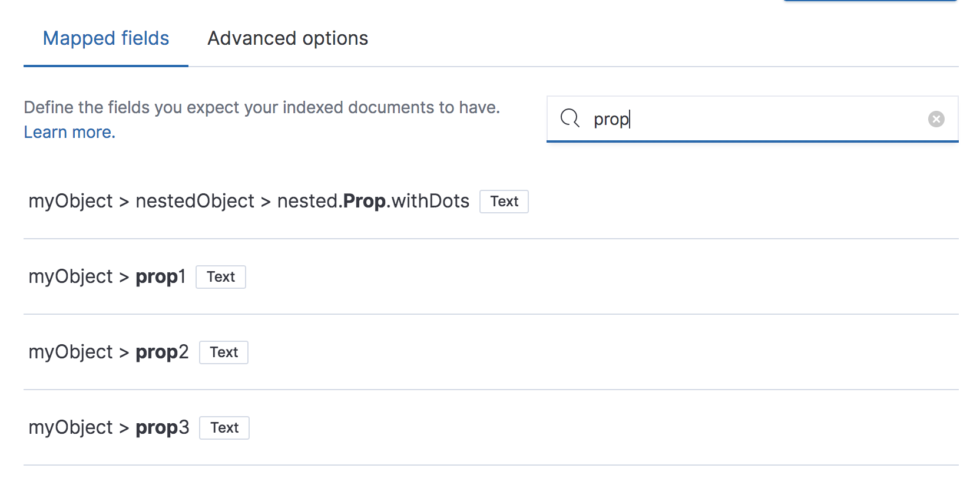The height and width of the screenshot is (501, 980).
Task: Pick the prop3 field name
Action: pos(162,428)
